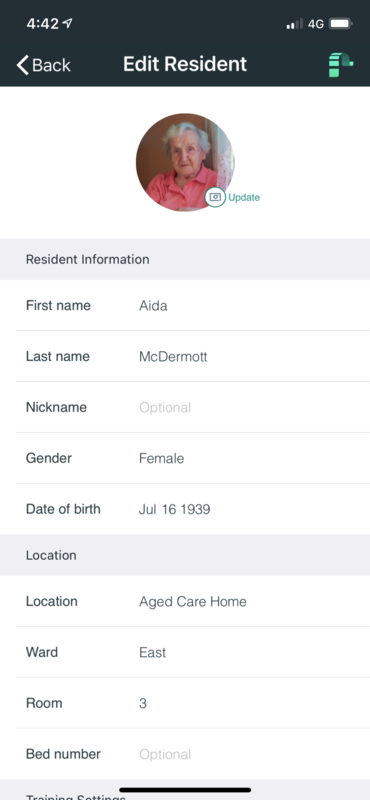Tap the location arrow next to the time
Viewport: 370px width, 800px height.
click(67, 23)
